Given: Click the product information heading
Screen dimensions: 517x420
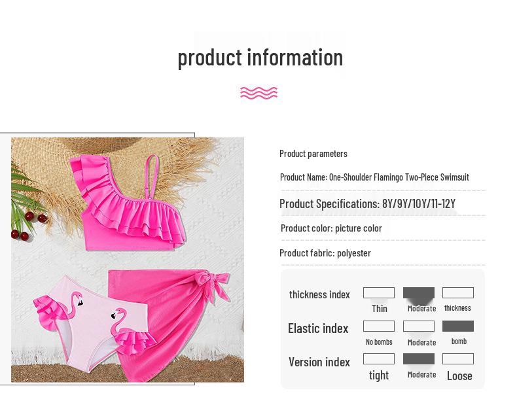Looking at the screenshot, I should (260, 58).
